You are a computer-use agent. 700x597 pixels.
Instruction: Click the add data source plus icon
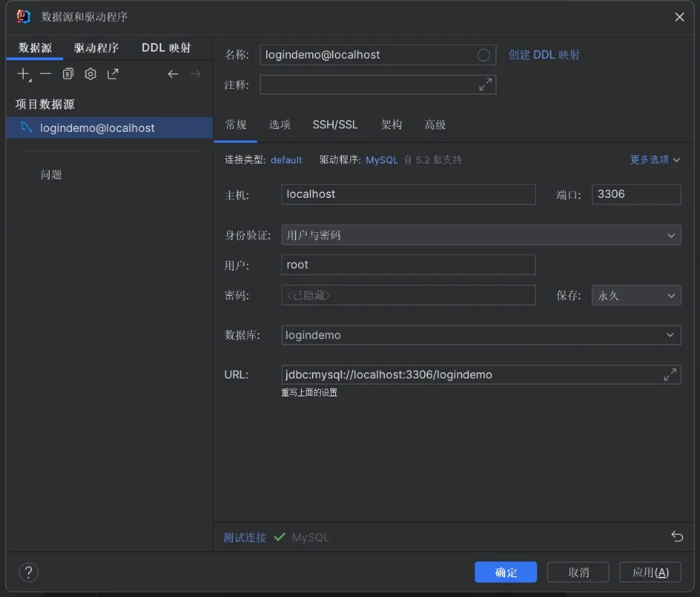click(23, 74)
